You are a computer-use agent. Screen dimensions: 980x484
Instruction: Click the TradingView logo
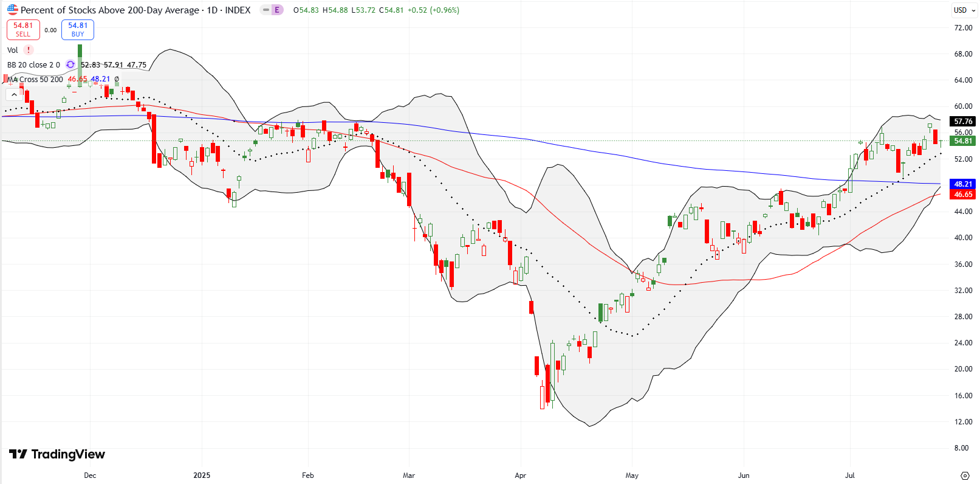tap(57, 454)
